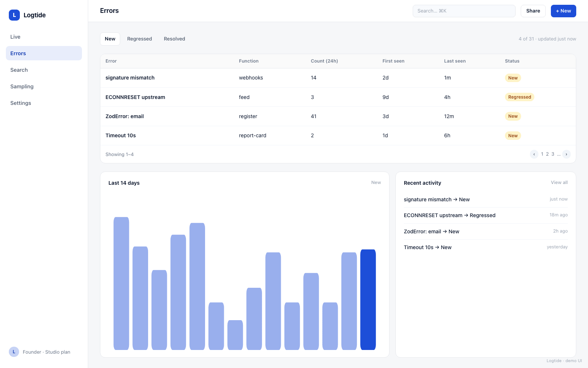Screen dimensions: 588x368
Task: Open the Founder avatar icon
Action: pos(14,352)
